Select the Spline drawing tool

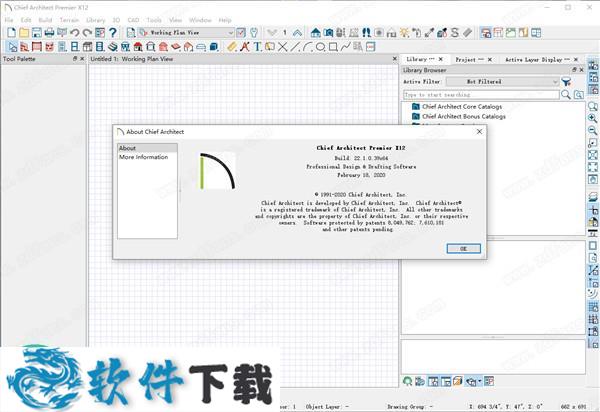(346, 47)
